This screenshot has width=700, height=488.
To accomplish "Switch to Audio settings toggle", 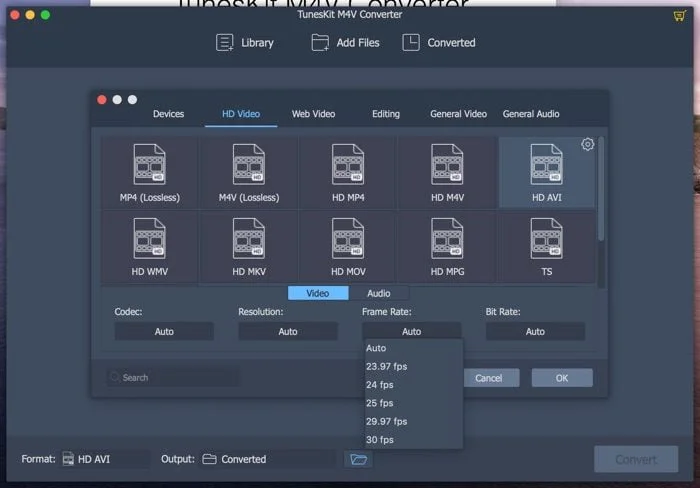I will click(379, 293).
